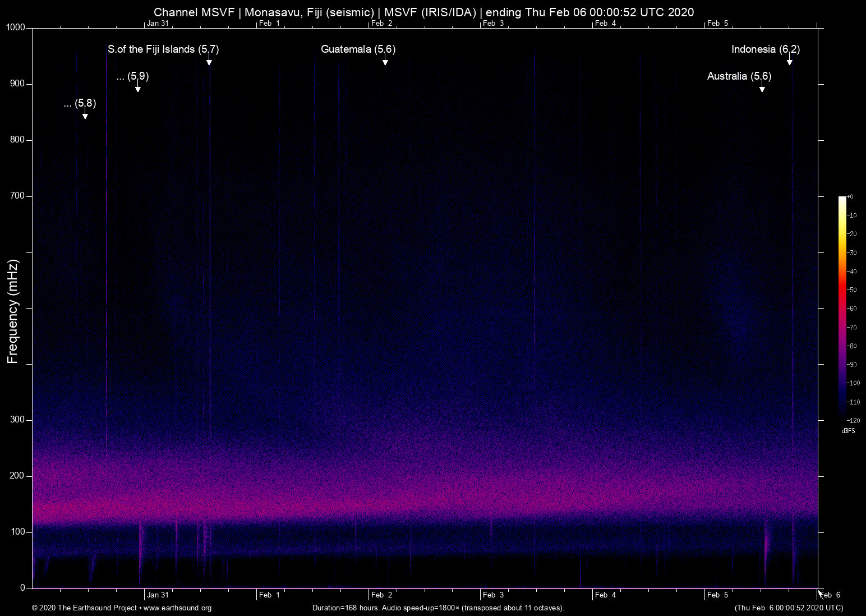Screen dimensions: 866x616
Task: Click 'Feb 6' on the bottom time axis
Action: click(x=831, y=595)
